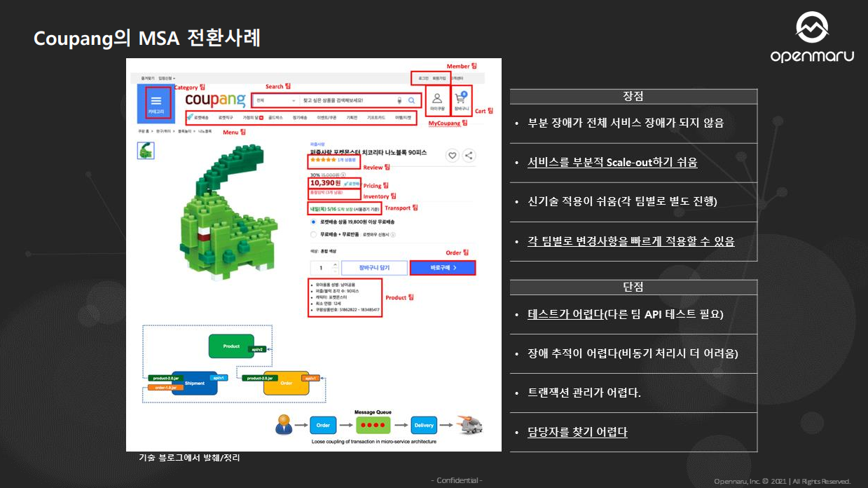This screenshot has width=868, height=488.
Task: Decrease quantity with the down arrow
Action: (x=335, y=271)
